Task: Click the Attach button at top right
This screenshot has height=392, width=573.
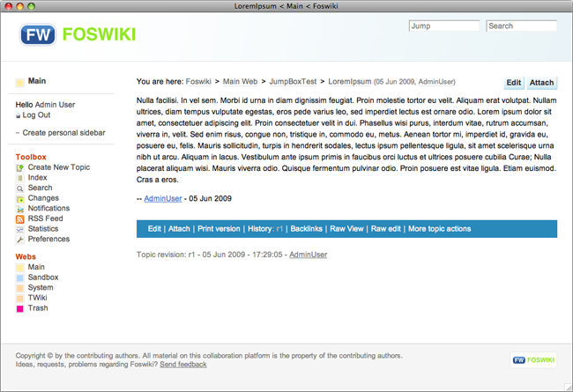Action: [542, 83]
